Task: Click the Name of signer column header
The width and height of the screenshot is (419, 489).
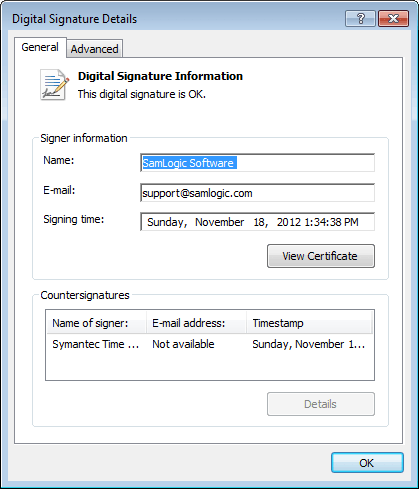Action: [97, 323]
